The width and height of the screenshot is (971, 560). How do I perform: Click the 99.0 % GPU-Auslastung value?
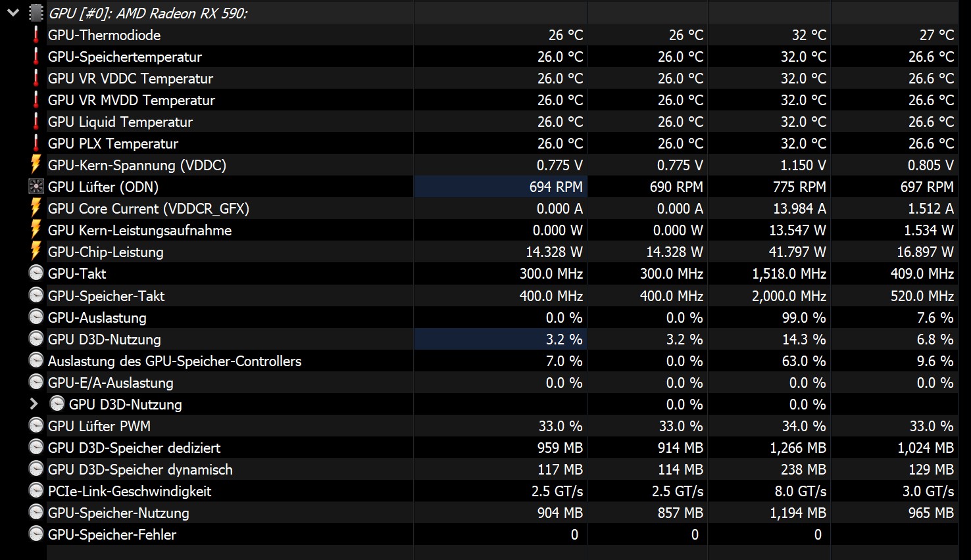(x=803, y=317)
